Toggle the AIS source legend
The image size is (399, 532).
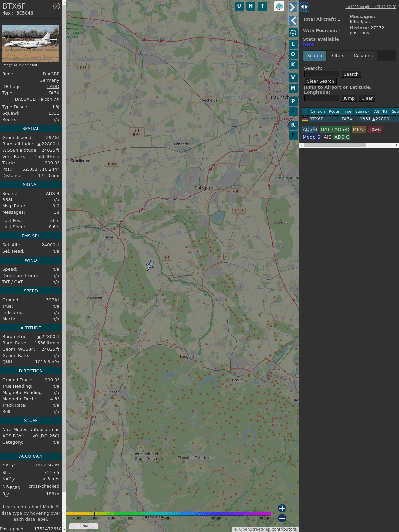pos(328,137)
